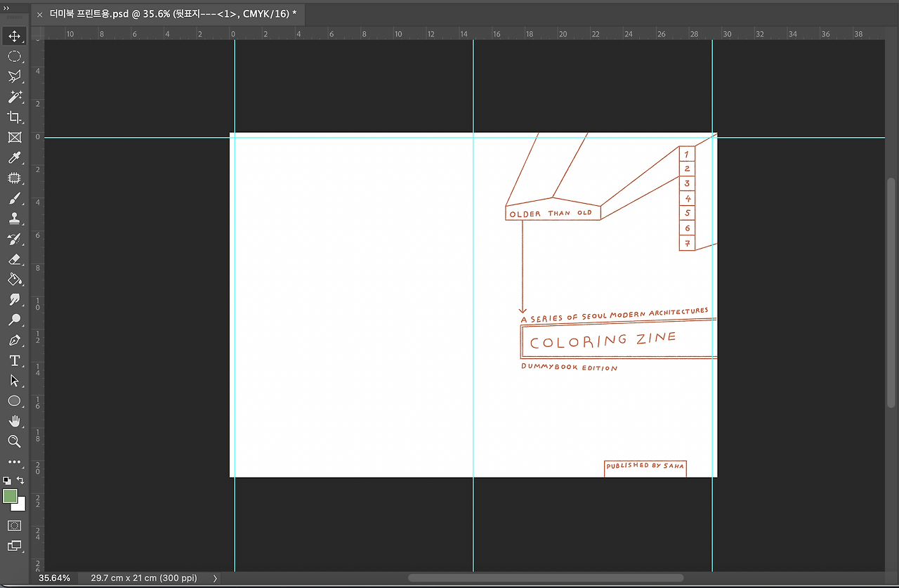
Task: Select the Clone Stamp tool
Action: coord(14,218)
